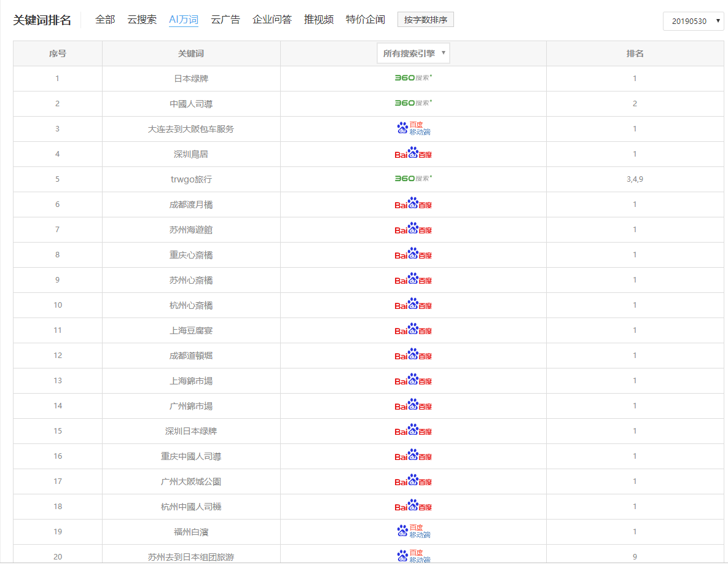Click keyword 广州錦市場
Viewport: 728px width, 565px height.
point(191,406)
